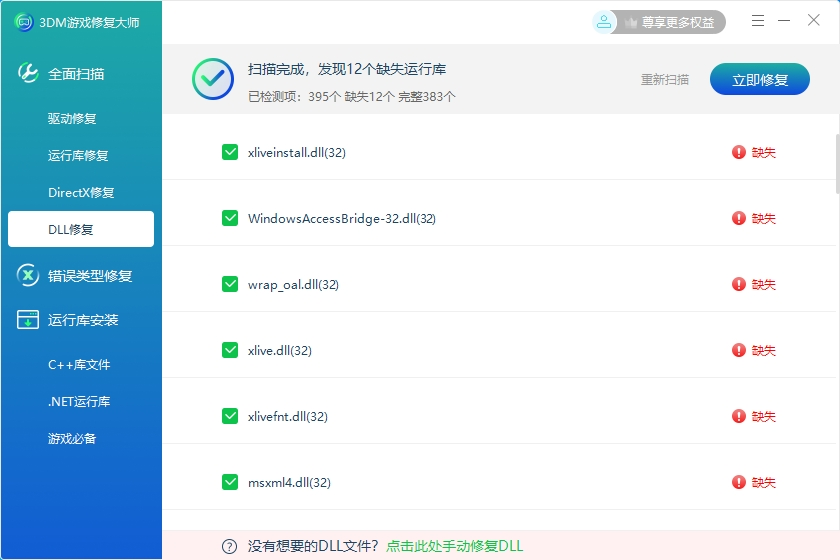The image size is (840, 560).
Task: Click the 点击此处手动修复DLL link
Action: [455, 546]
